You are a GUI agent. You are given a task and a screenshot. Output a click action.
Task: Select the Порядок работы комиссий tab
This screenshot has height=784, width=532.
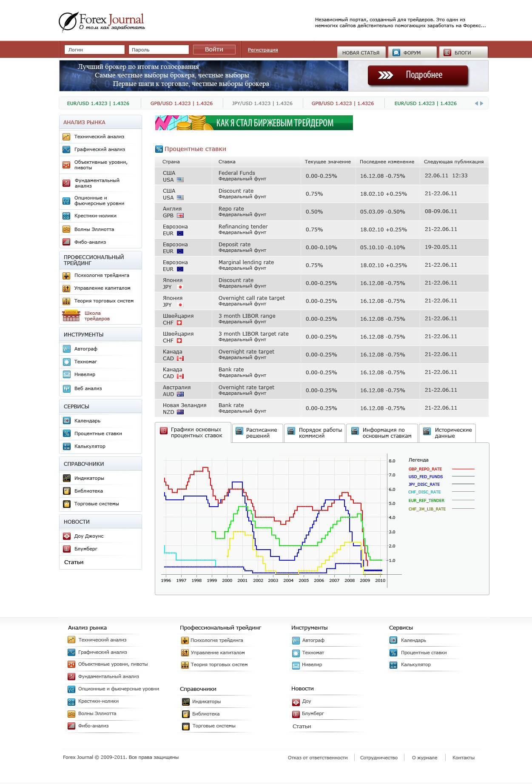(315, 433)
